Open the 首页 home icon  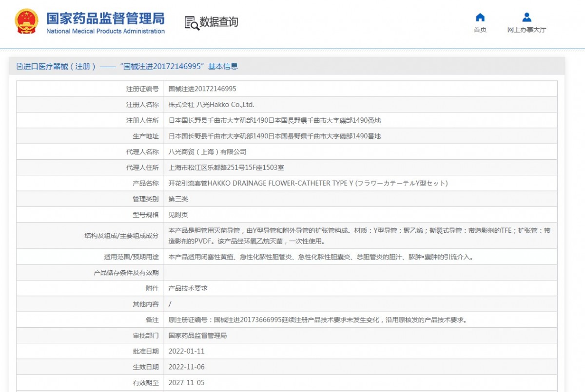point(480,18)
